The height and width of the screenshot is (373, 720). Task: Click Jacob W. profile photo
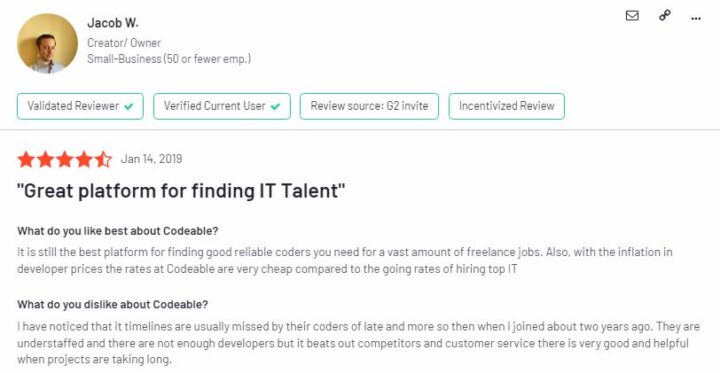[x=47, y=43]
